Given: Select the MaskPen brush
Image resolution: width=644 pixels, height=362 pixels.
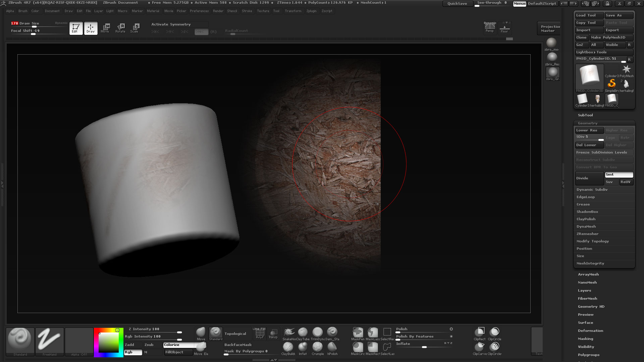Looking at the screenshot, I should point(358,334).
